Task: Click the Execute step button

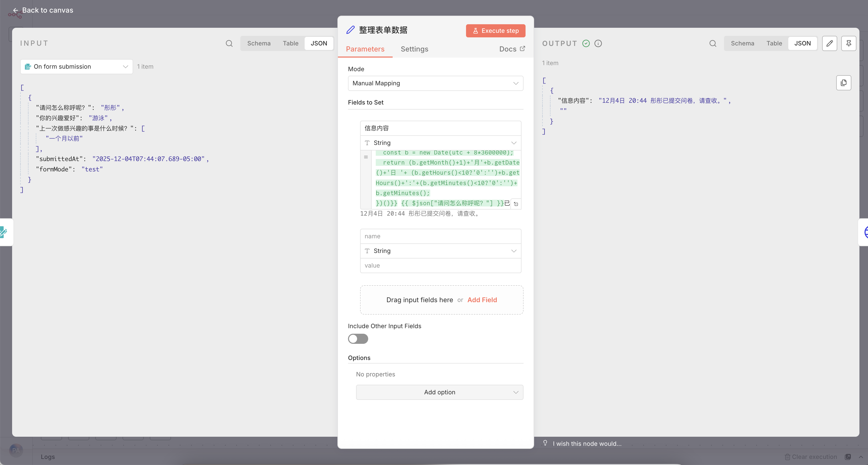Action: [495, 31]
